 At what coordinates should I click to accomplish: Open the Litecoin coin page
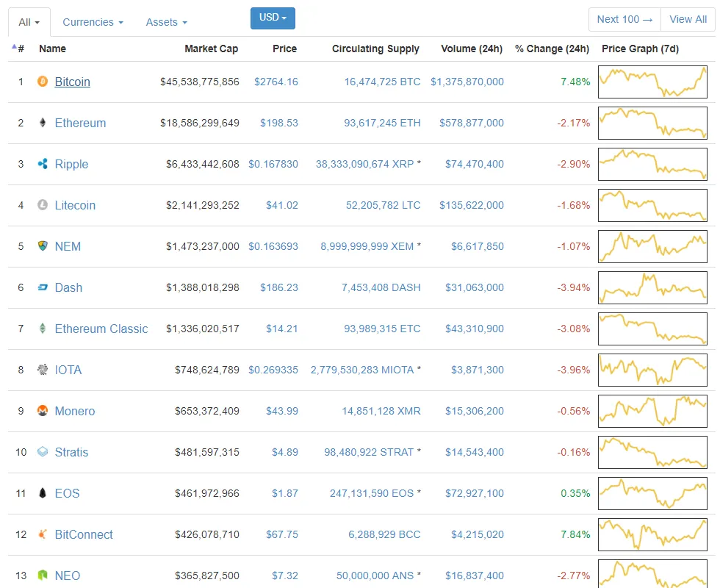pos(75,205)
